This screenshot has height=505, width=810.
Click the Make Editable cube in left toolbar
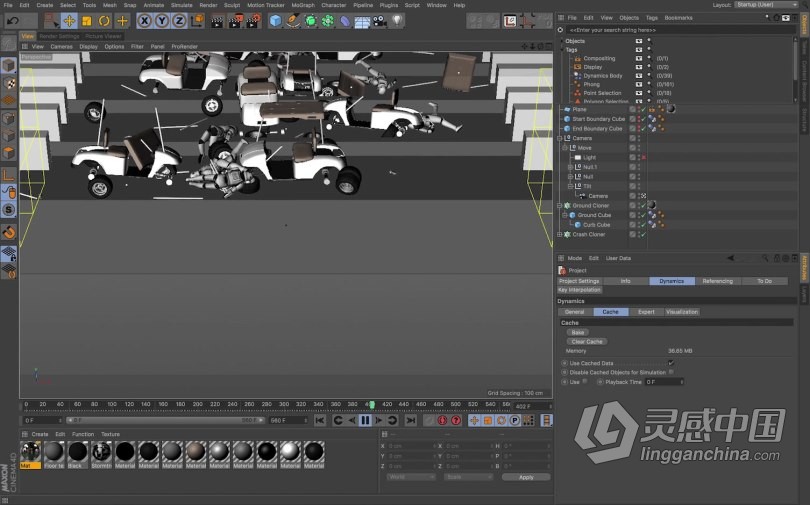tap(9, 66)
